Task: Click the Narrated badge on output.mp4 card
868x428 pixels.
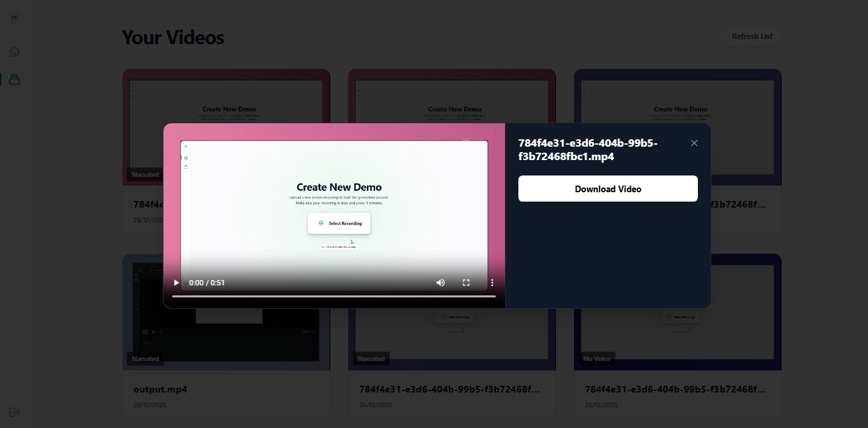Action: coord(145,359)
